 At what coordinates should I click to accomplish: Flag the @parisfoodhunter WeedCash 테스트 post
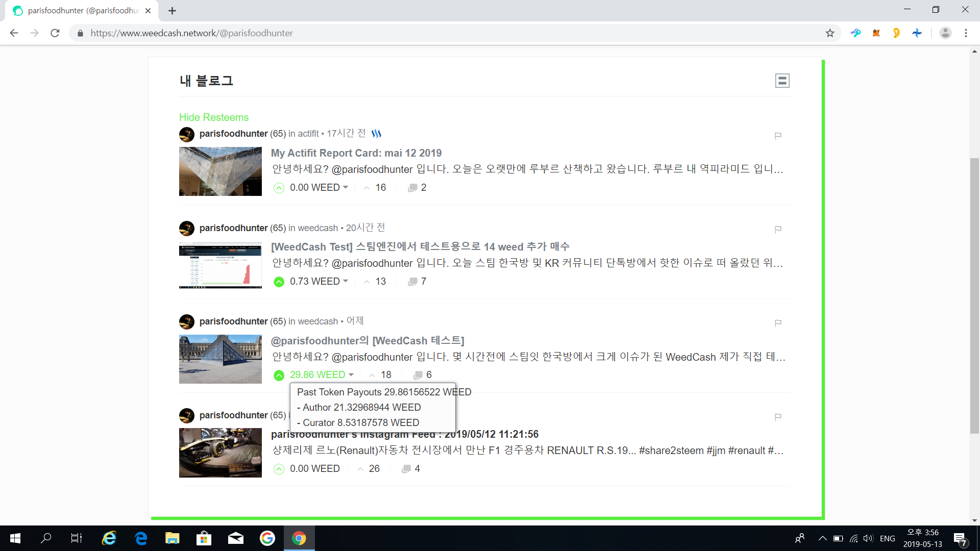778,323
